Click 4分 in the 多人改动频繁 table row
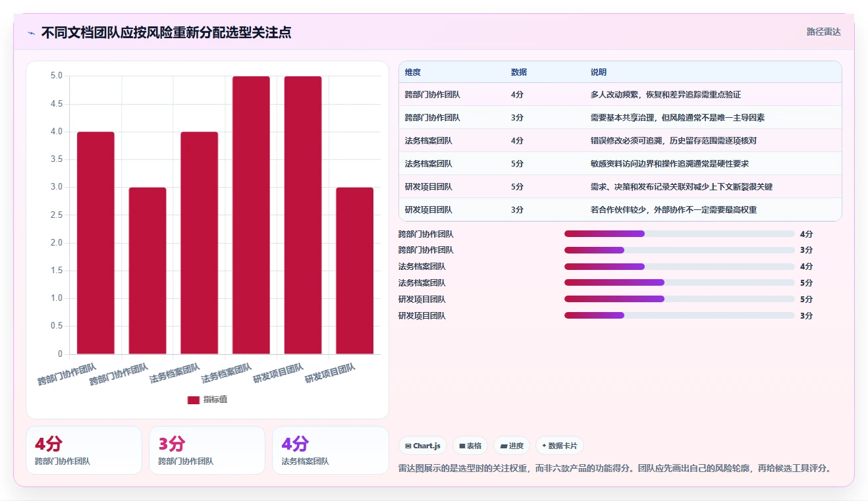This screenshot has height=501, width=868. click(518, 95)
